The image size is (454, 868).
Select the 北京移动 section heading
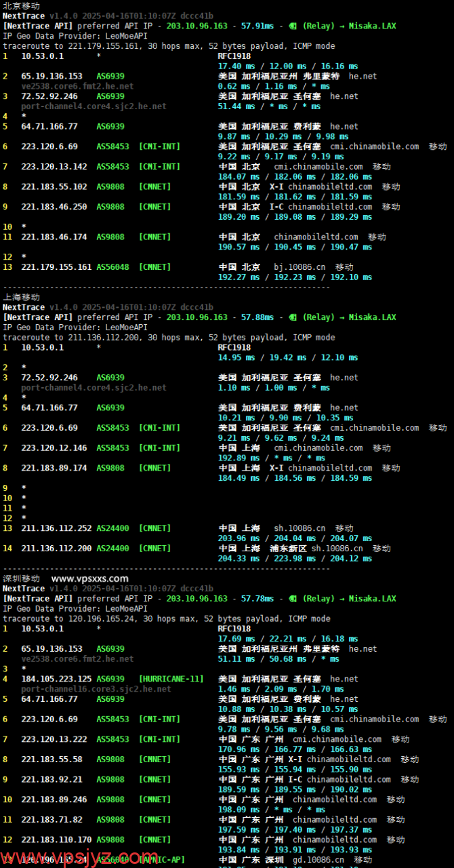pos(21,5)
